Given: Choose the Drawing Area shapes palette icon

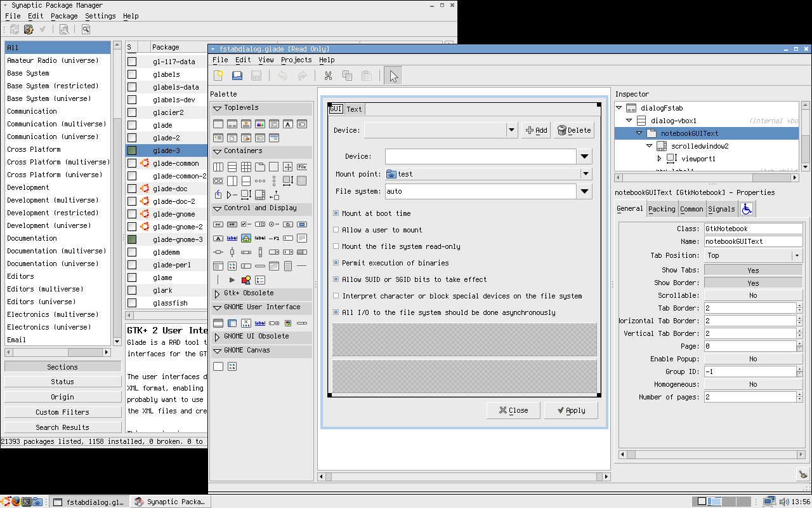Looking at the screenshot, I should 246,280.
